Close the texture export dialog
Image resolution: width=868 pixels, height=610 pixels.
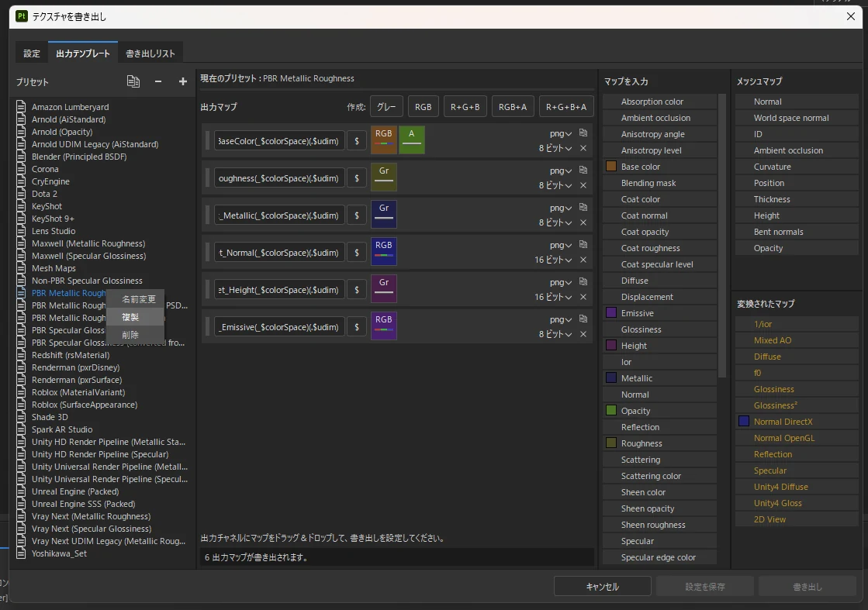851,16
